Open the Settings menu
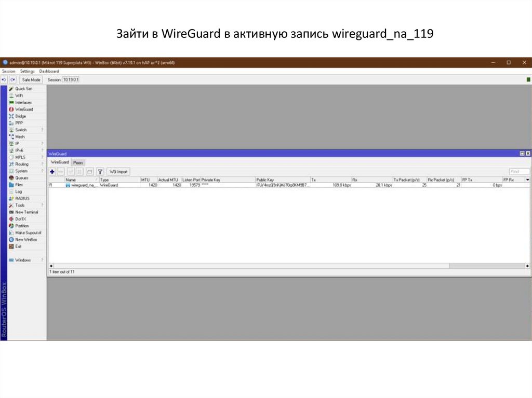This screenshot has height=398, width=532. pyautogui.click(x=27, y=71)
